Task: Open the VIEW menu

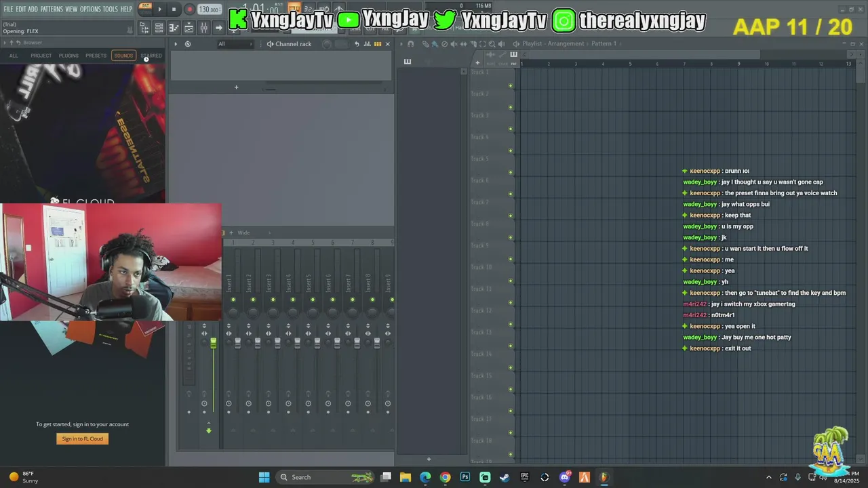Action: pyautogui.click(x=71, y=9)
